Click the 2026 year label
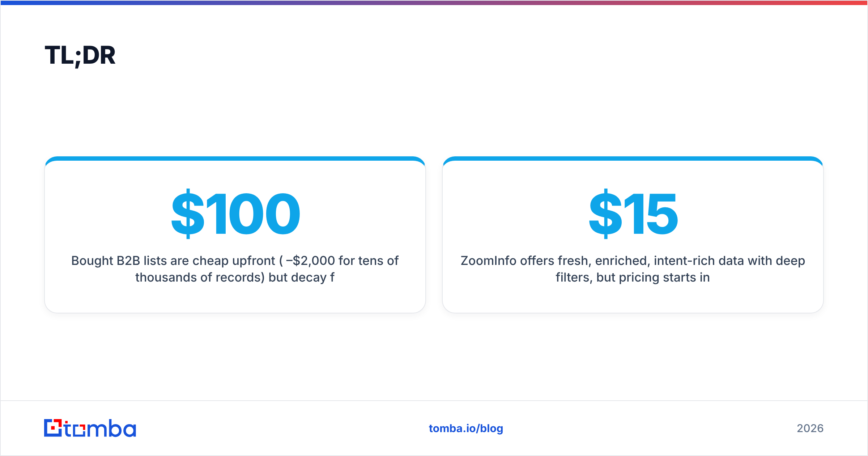 [810, 428]
